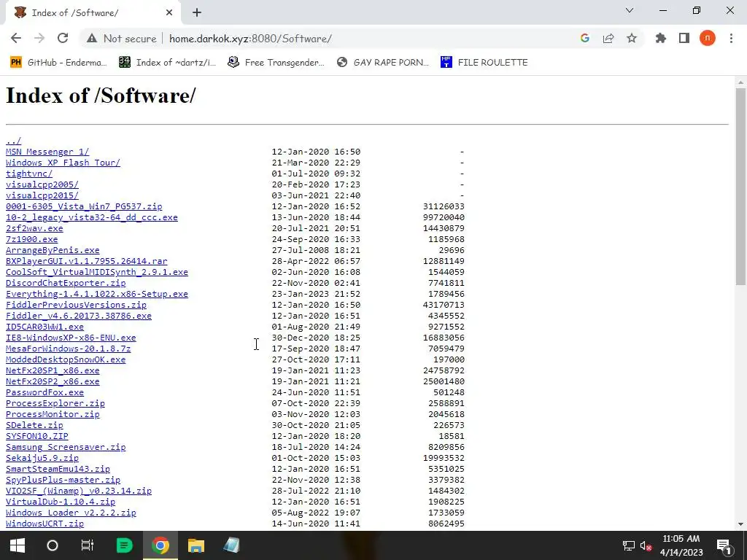Image resolution: width=747 pixels, height=560 pixels.
Task: Open the Extensions puzzle icon
Action: click(x=660, y=38)
